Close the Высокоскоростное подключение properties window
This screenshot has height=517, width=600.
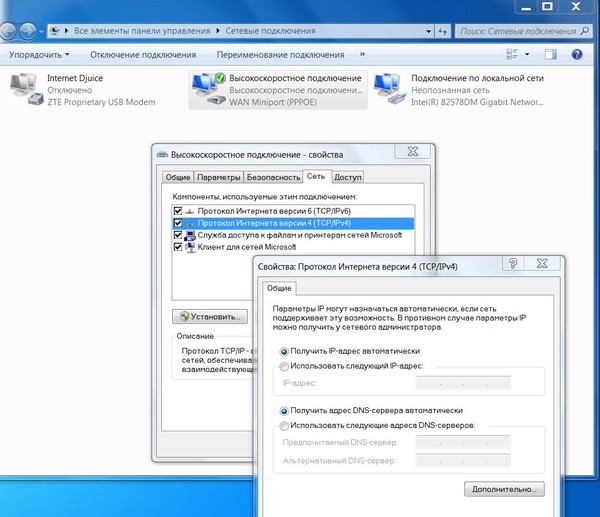412,152
